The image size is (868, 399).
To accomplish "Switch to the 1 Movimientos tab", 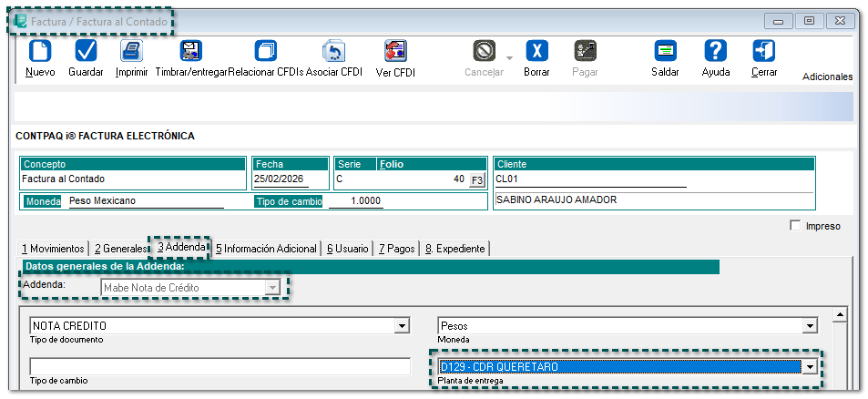I will click(x=53, y=249).
